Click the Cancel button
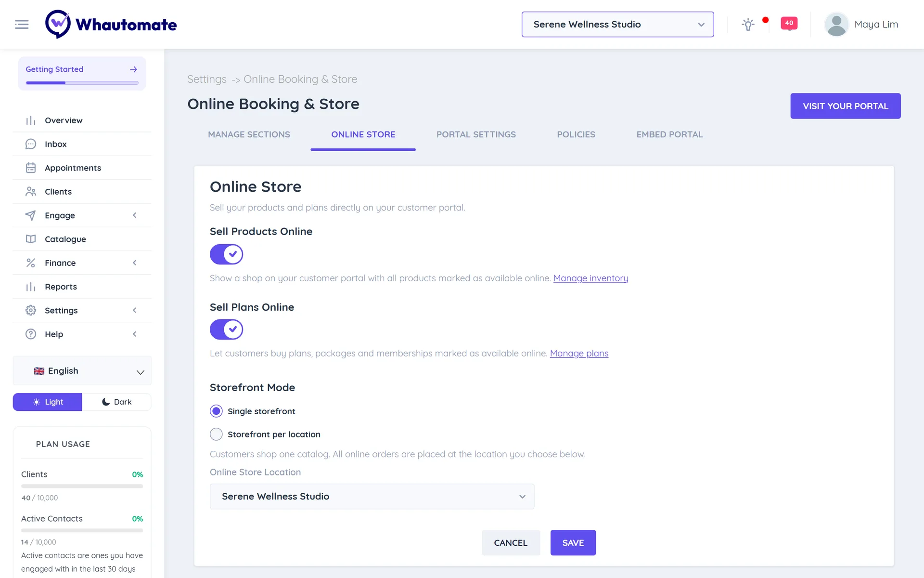This screenshot has width=924, height=578. click(x=511, y=543)
